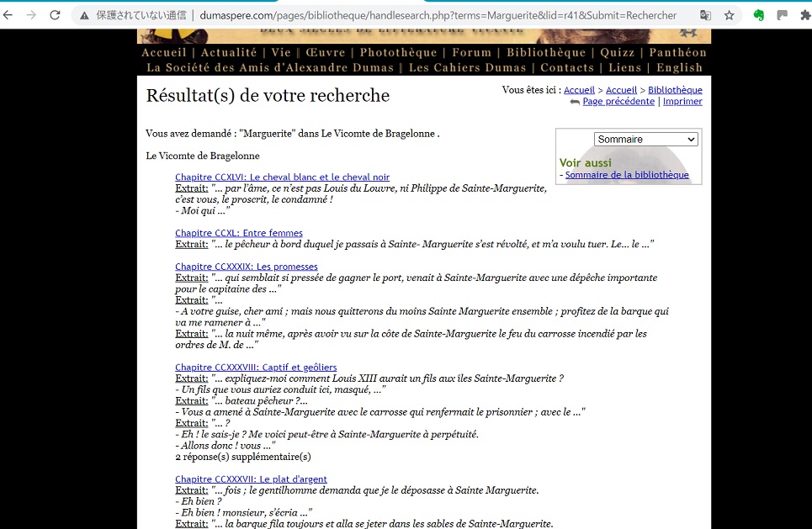
Task: Open Photothèque menu item
Action: point(398,52)
